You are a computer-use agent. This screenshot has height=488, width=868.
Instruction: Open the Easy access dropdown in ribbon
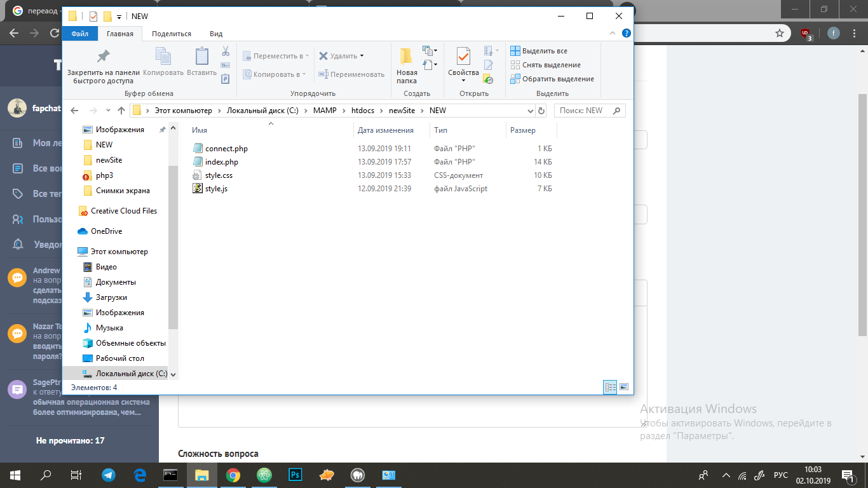[430, 65]
